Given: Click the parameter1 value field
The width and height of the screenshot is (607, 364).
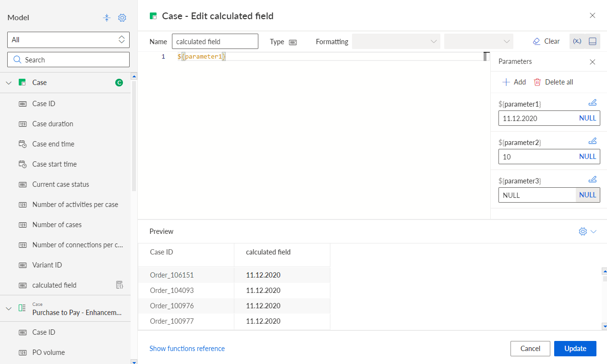Looking at the screenshot, I should pos(537,118).
